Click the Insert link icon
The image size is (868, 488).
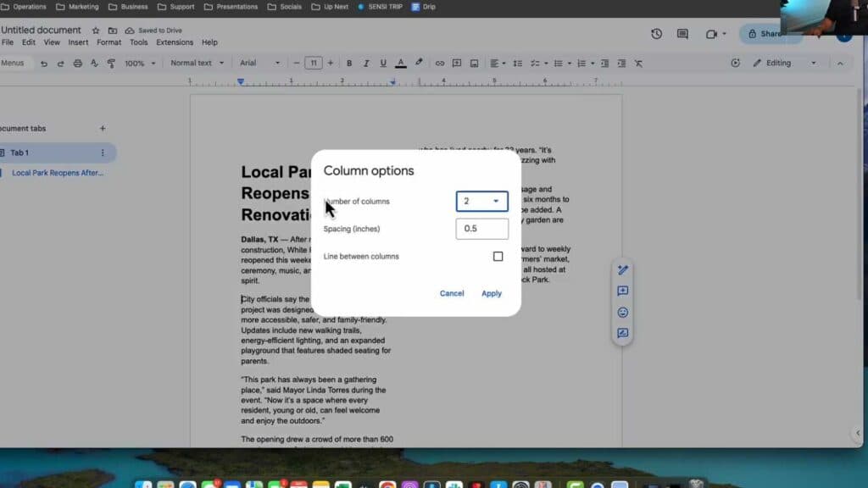pyautogui.click(x=440, y=63)
